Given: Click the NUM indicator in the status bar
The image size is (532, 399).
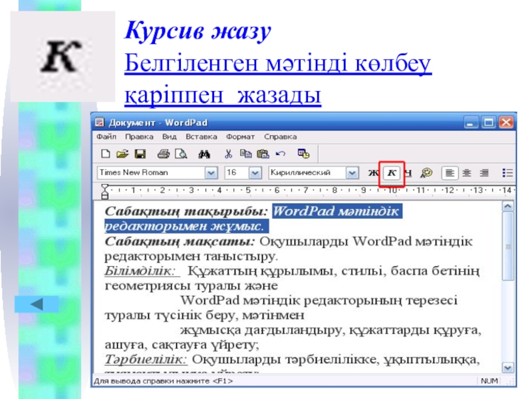Looking at the screenshot, I should point(489,381).
